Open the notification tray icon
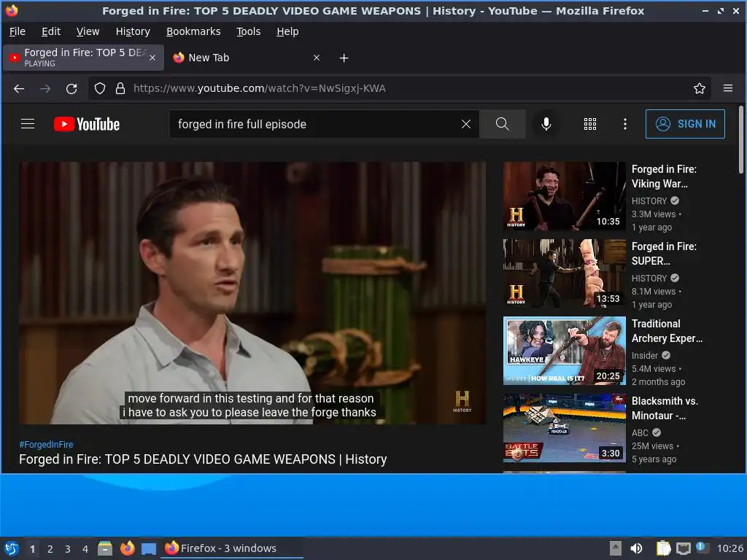This screenshot has width=747, height=560. 703,548
